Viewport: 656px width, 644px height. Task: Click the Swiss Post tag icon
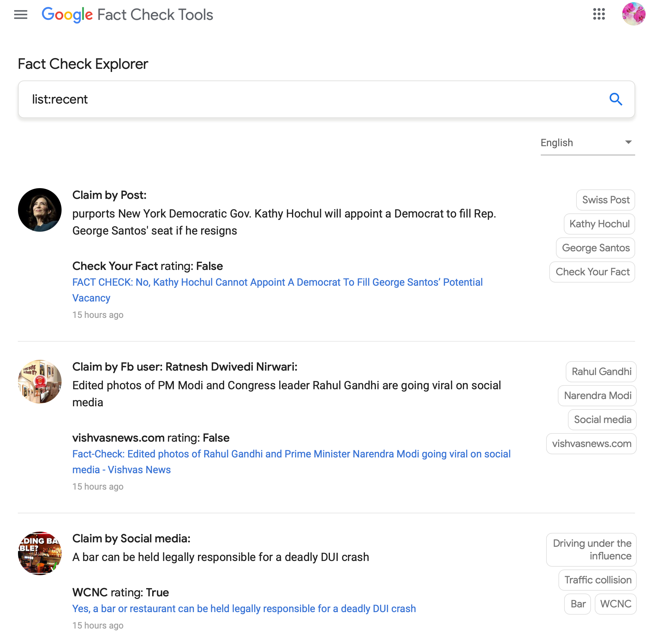click(x=605, y=199)
